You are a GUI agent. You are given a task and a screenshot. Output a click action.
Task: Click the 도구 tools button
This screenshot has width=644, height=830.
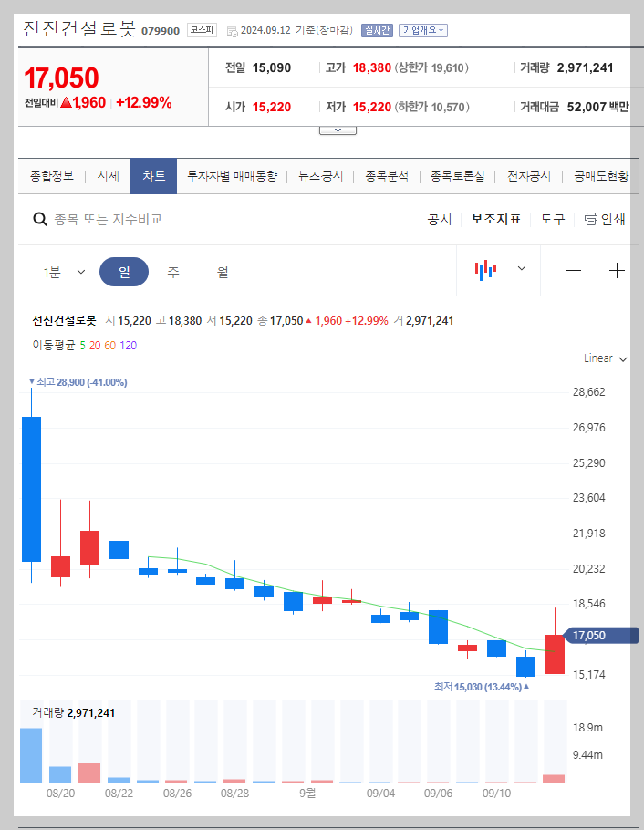click(x=553, y=219)
